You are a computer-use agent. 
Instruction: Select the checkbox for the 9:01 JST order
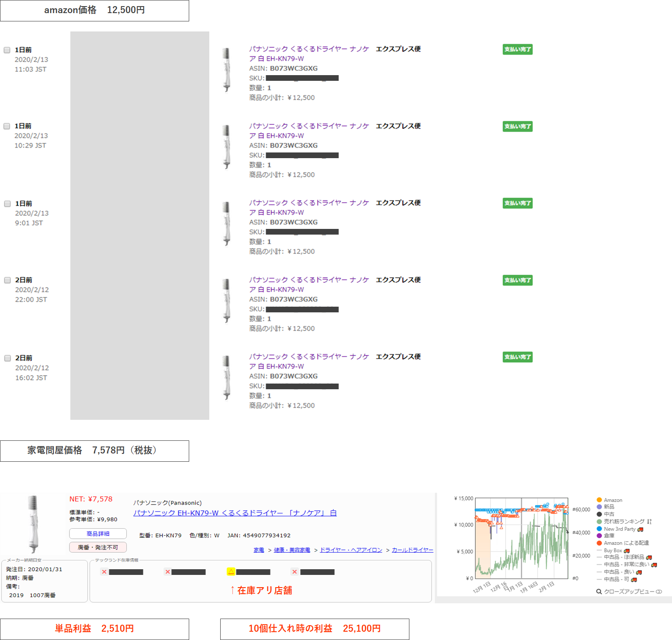tap(7, 204)
